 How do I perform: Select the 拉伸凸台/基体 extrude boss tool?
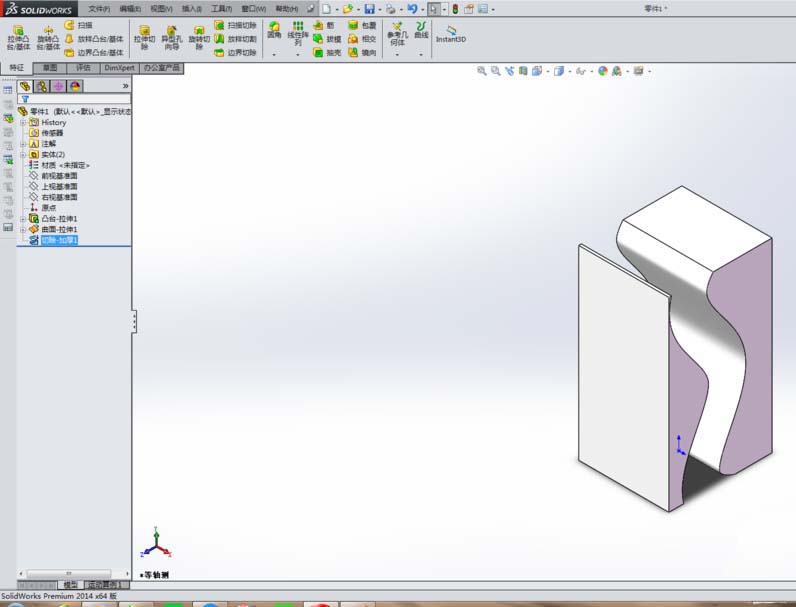18,38
